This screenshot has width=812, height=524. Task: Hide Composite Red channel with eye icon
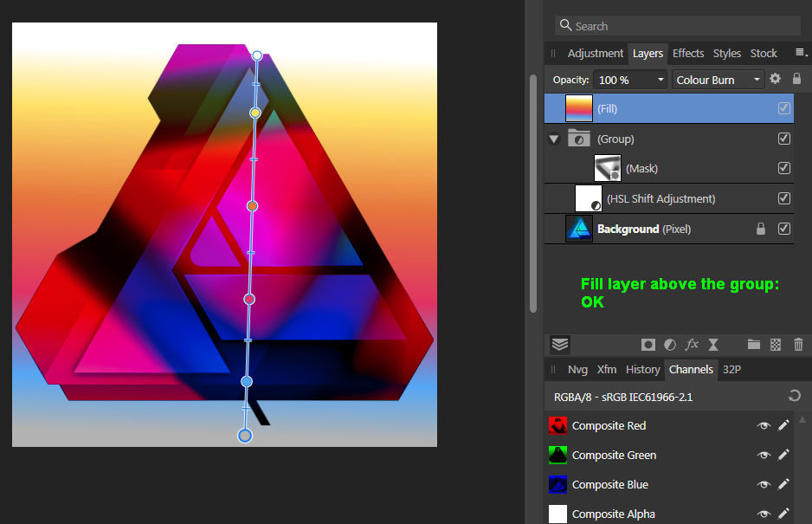tap(764, 426)
